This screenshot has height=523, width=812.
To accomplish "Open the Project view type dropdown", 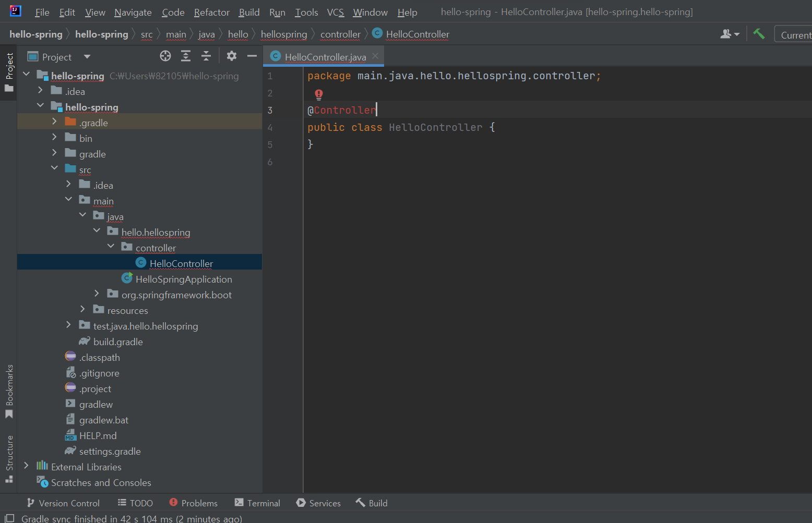I will pos(87,56).
